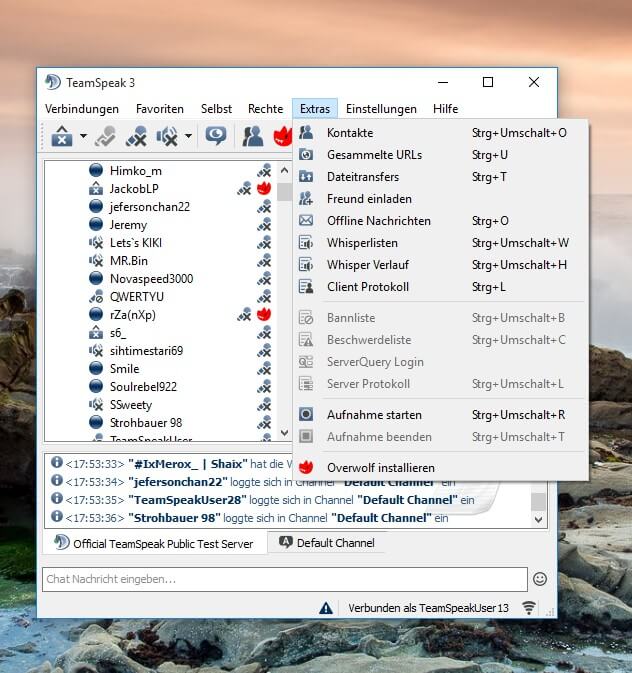The width and height of the screenshot is (632, 673).
Task: Open the Rechte menu
Action: pos(266,109)
